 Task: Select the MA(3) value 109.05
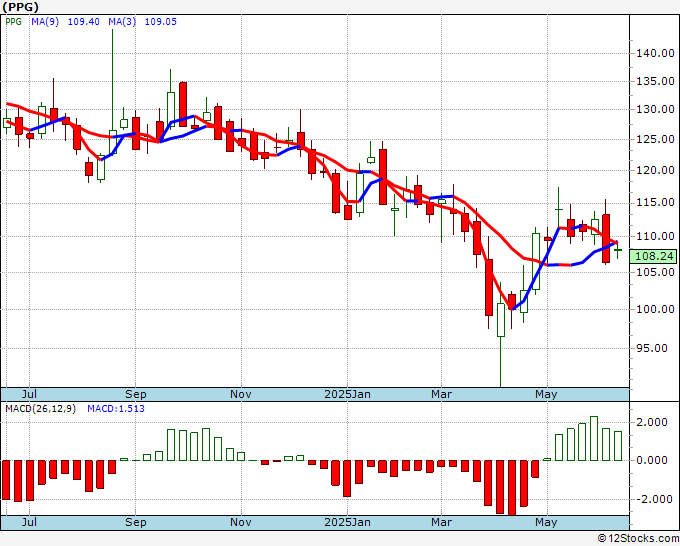pos(160,22)
